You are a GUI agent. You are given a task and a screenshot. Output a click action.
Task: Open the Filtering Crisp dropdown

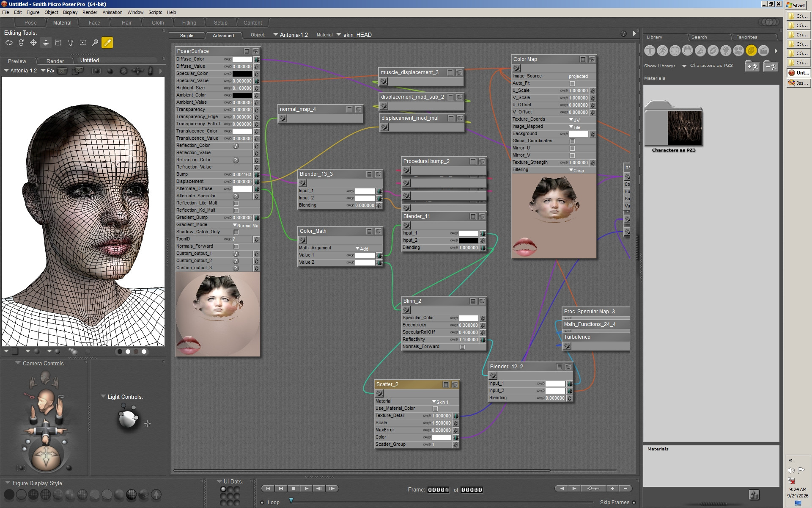coord(576,170)
